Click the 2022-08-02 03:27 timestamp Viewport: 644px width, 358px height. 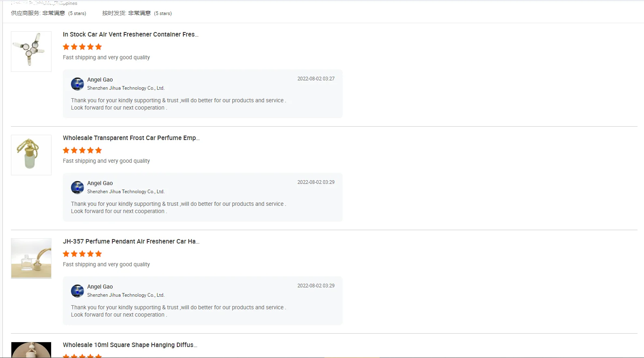[316, 79]
